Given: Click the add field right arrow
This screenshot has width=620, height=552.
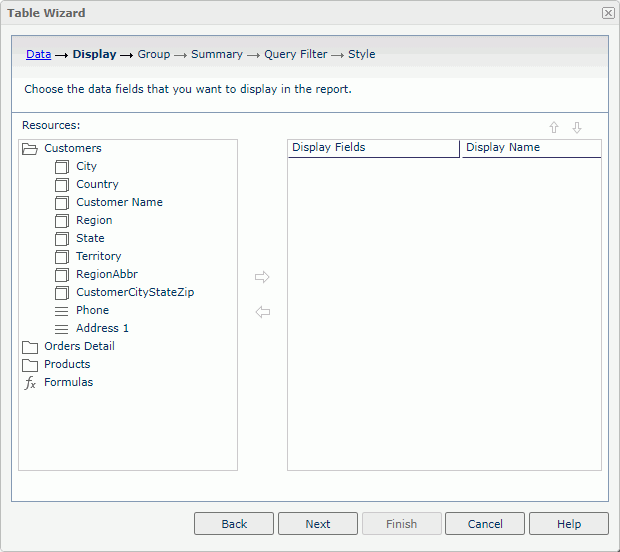Looking at the screenshot, I should 262,277.
